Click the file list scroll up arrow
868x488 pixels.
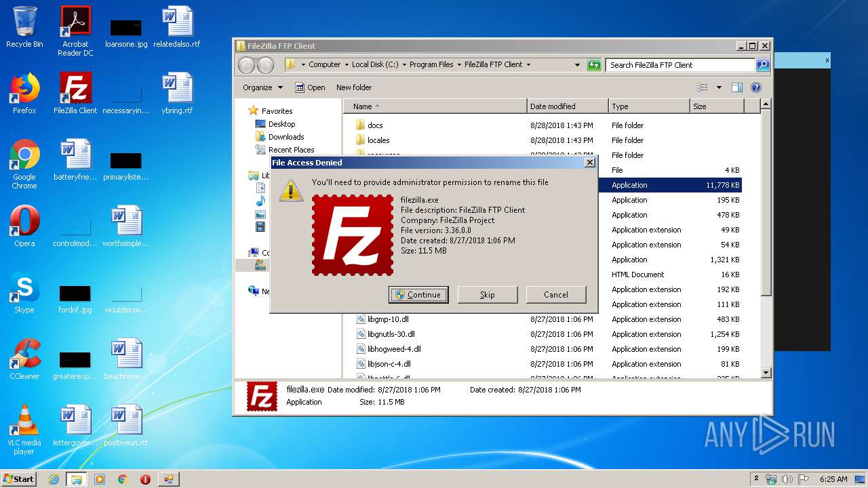click(766, 104)
